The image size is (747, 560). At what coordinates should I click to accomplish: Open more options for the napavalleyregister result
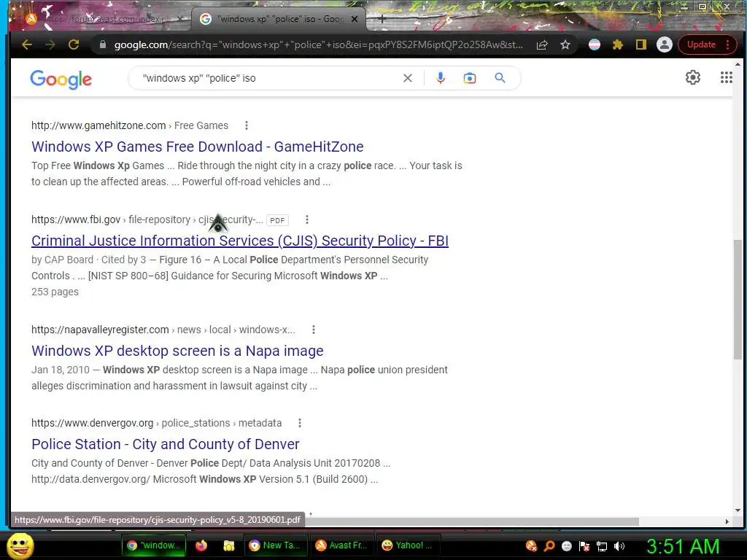pyautogui.click(x=313, y=330)
